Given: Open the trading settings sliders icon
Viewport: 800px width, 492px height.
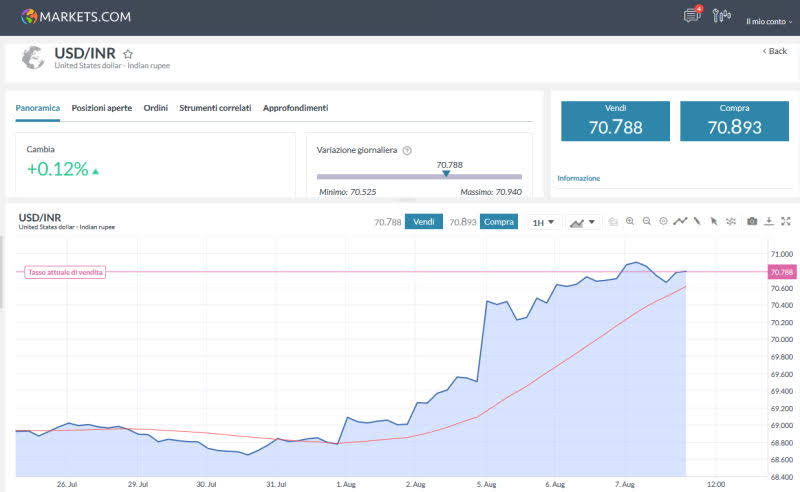Looking at the screenshot, I should click(x=721, y=16).
